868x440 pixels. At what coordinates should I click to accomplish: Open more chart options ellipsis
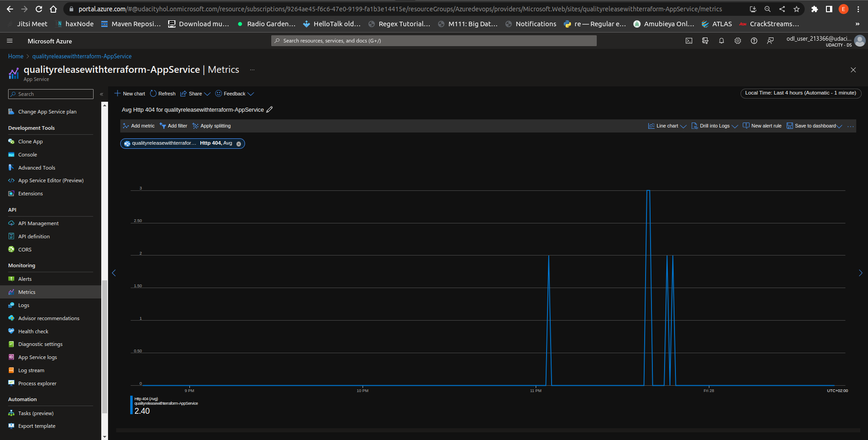[x=850, y=126]
